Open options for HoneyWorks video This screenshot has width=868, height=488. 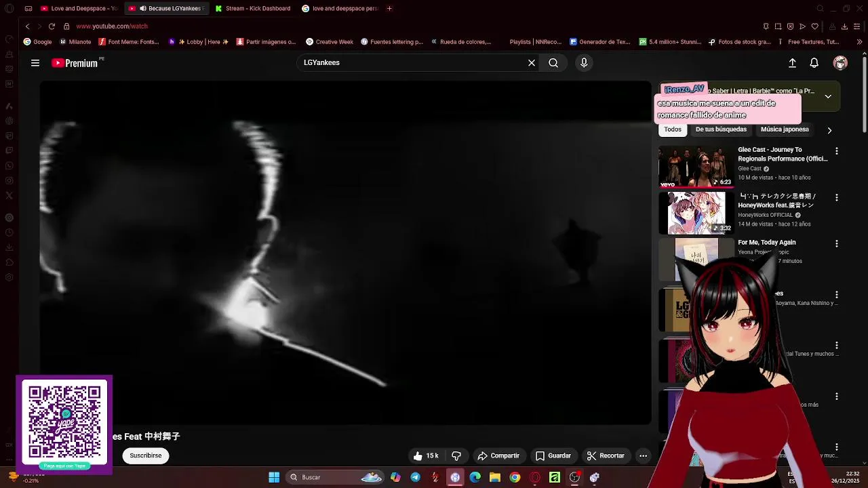pos(837,197)
